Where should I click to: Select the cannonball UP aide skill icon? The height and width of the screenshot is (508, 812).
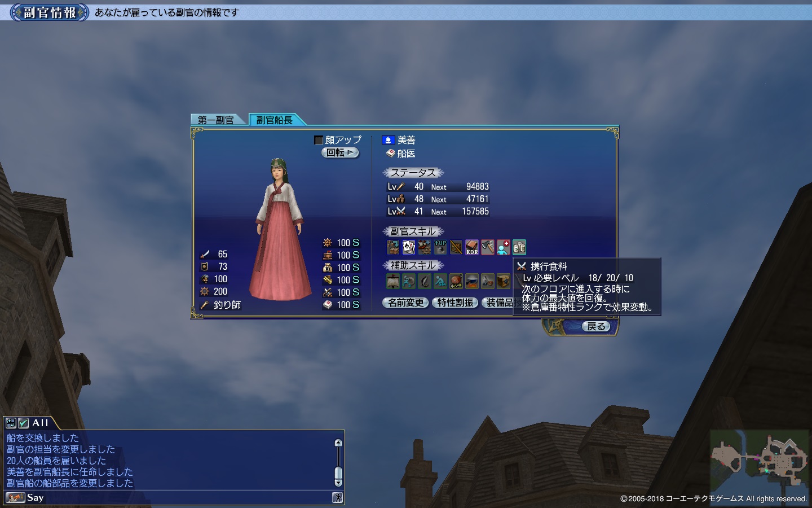440,247
